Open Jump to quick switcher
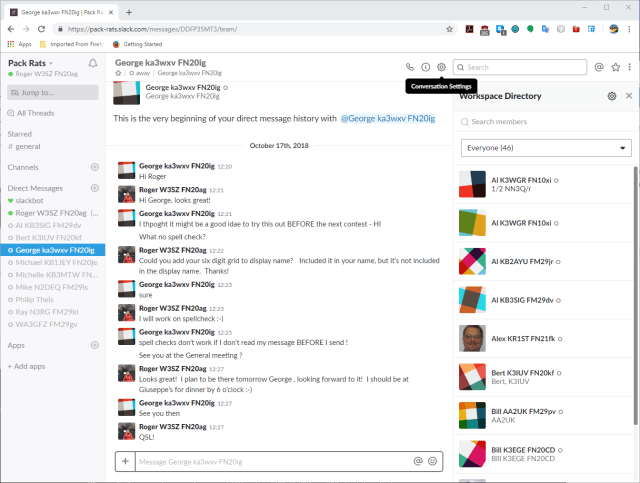 point(53,92)
